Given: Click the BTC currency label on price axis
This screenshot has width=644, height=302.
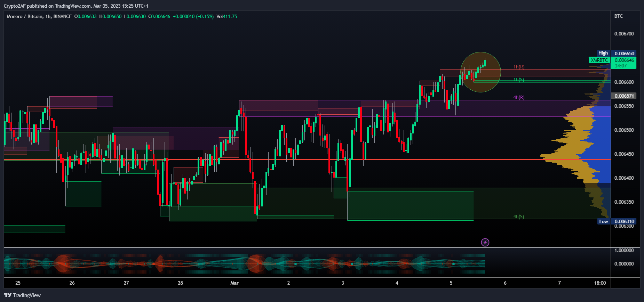Looking at the screenshot, I should [619, 16].
